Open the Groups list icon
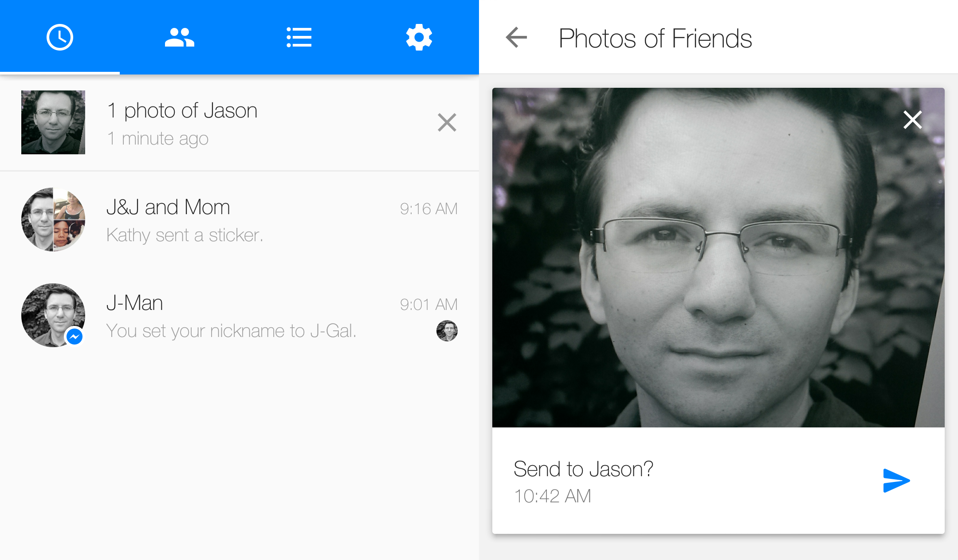The image size is (958, 560). point(299,37)
